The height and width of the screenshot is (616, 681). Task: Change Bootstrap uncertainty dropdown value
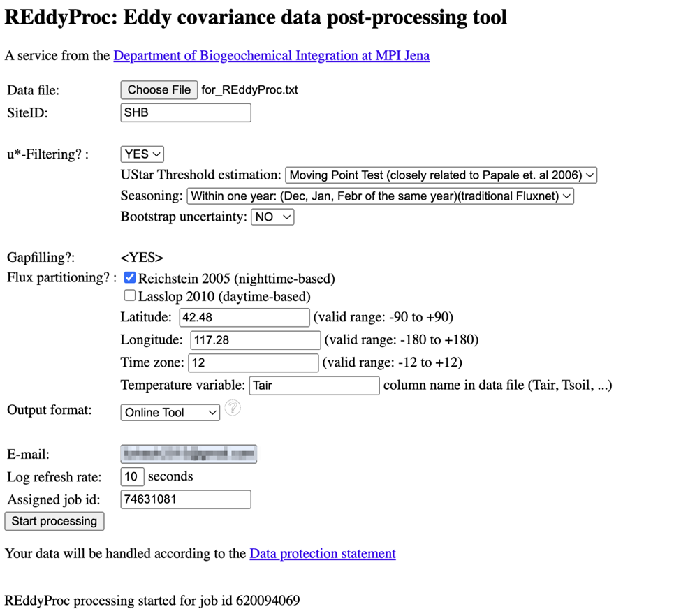[272, 217]
